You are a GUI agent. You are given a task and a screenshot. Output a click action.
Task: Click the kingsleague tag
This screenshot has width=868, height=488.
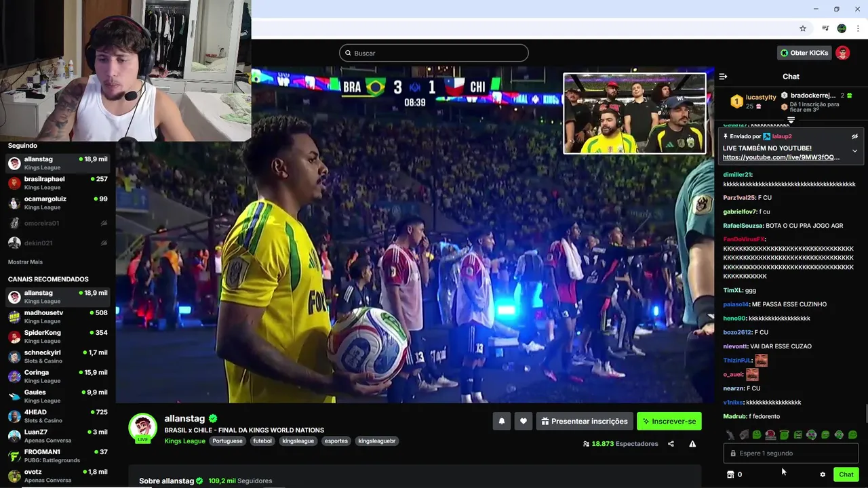pyautogui.click(x=298, y=441)
